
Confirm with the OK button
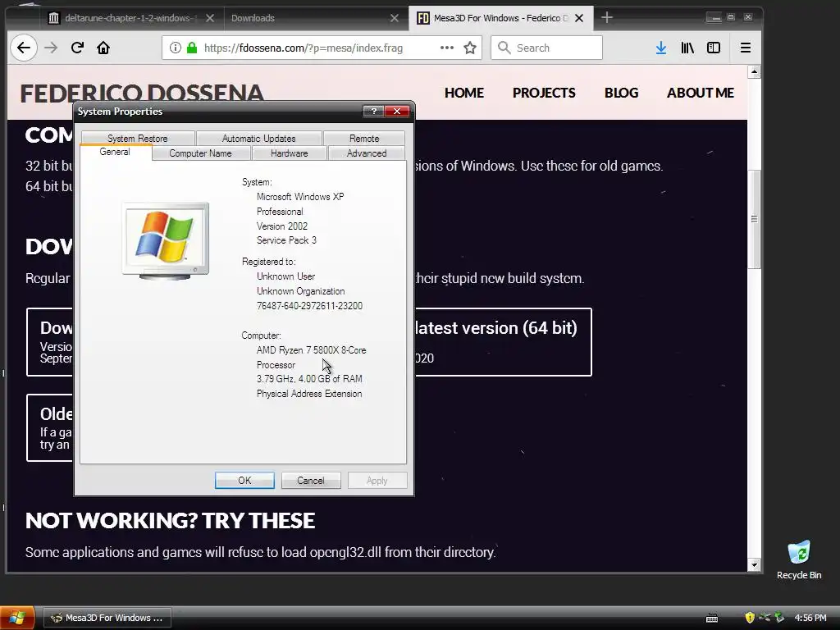pyautogui.click(x=244, y=481)
